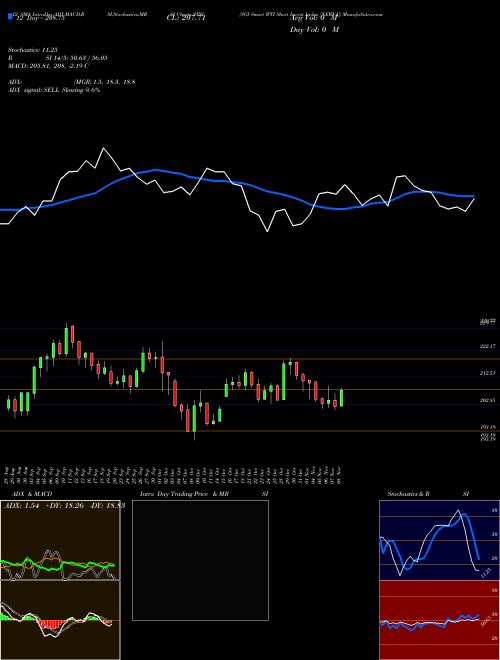Click the blue 12 Day SMA legend square
The height and width of the screenshot is (660, 500).
pos(10,17)
